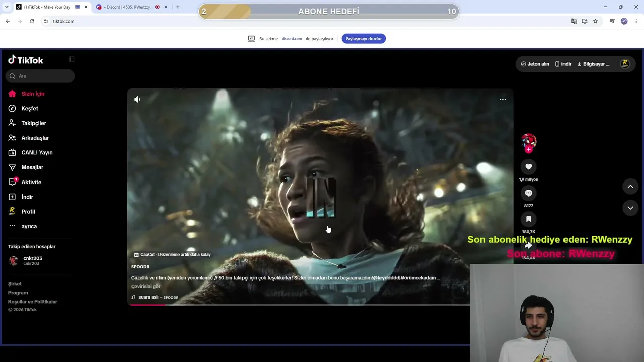Open the Program footer link

point(18,293)
